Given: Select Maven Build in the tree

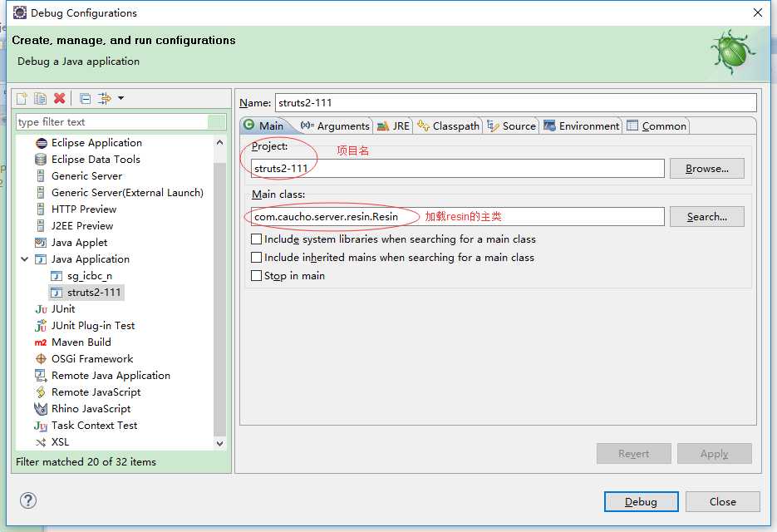Looking at the screenshot, I should click(81, 342).
